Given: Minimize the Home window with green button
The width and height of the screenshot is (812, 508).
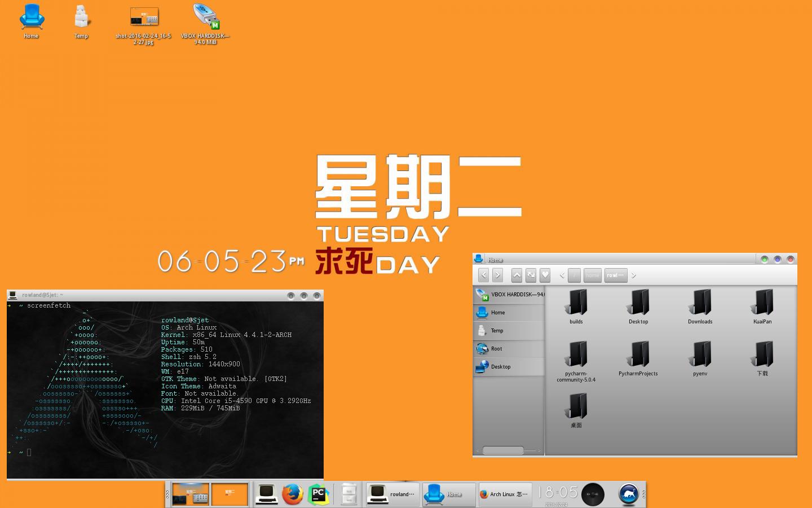Looking at the screenshot, I should pyautogui.click(x=765, y=260).
